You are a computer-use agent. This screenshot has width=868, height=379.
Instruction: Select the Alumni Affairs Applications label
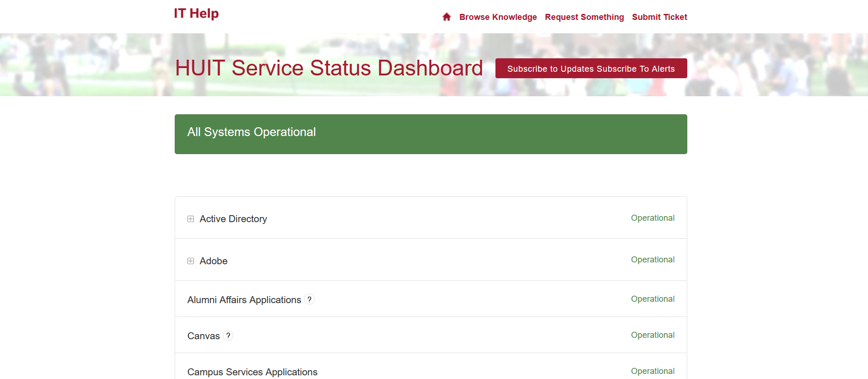244,300
